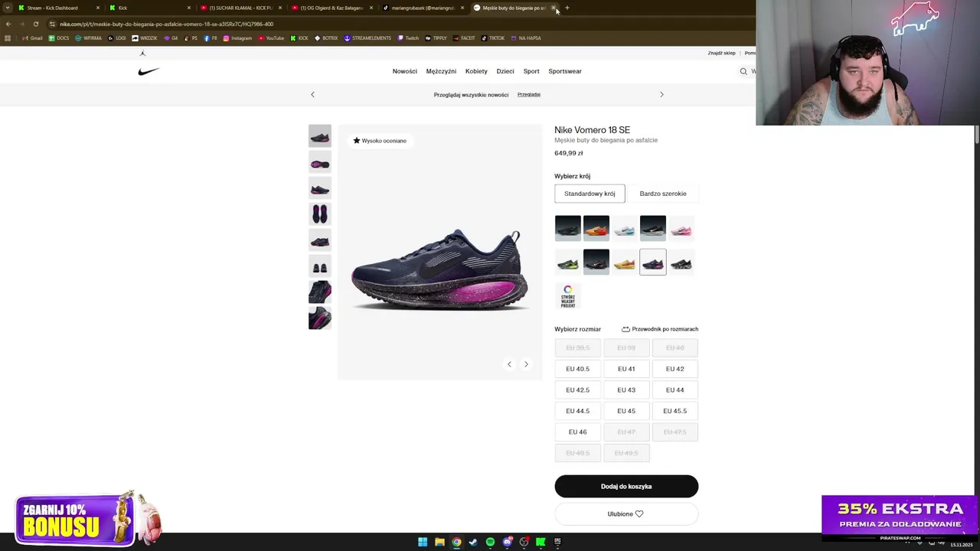Select the orange shoe colorway
The width and height of the screenshot is (980, 551).
tap(596, 228)
